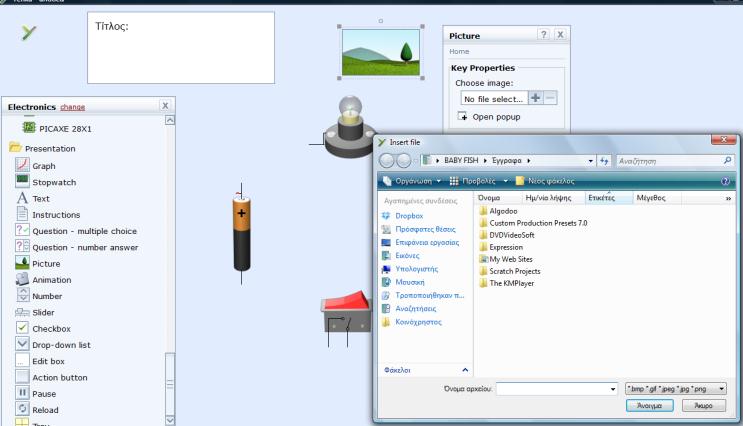Select the Instructions component icon
The image size is (743, 426).
click(22, 214)
